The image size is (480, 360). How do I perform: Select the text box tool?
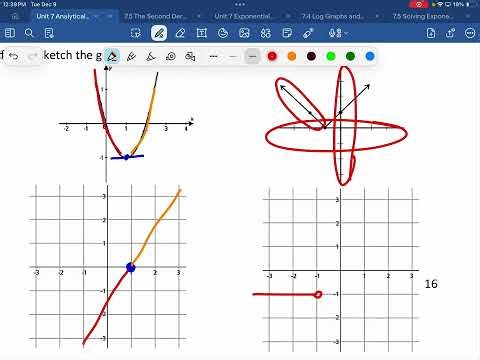coord(202,33)
